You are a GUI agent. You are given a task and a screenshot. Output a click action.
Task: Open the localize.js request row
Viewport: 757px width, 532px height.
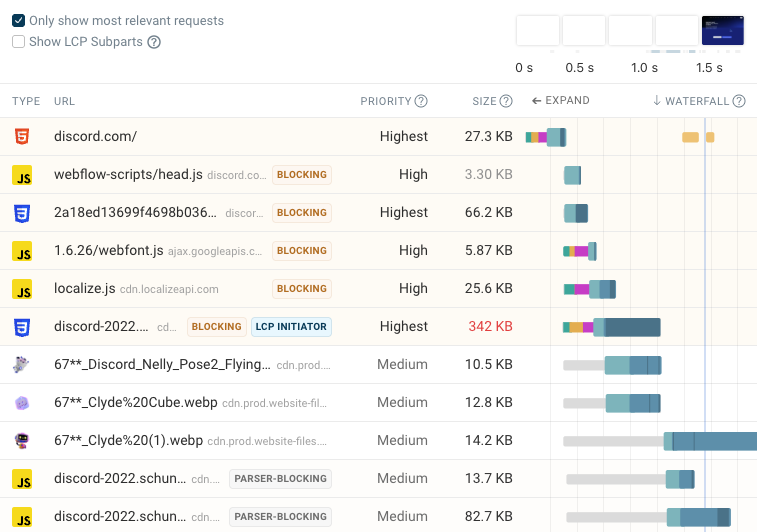(x=87, y=289)
